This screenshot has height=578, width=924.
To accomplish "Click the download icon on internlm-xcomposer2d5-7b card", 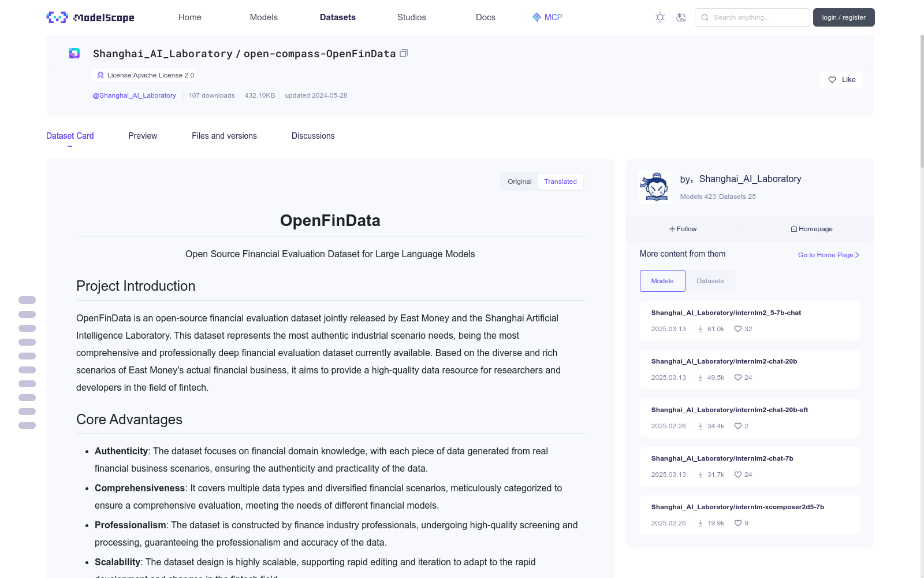I will click(701, 523).
